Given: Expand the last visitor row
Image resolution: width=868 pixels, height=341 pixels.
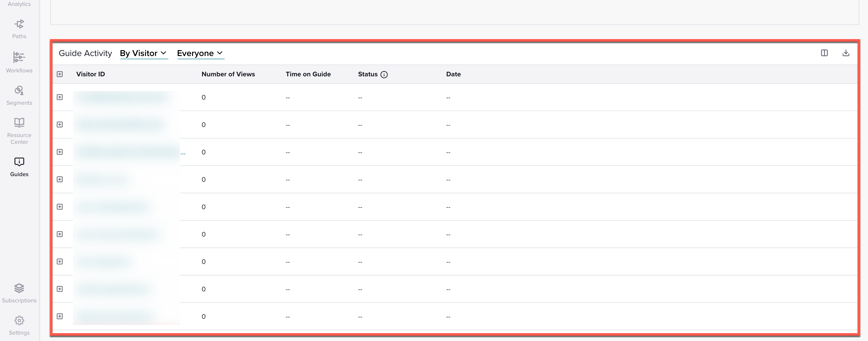Looking at the screenshot, I should coord(60,316).
